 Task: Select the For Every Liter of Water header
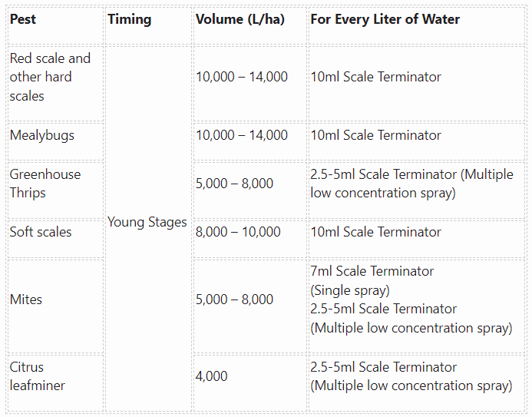pos(417,25)
